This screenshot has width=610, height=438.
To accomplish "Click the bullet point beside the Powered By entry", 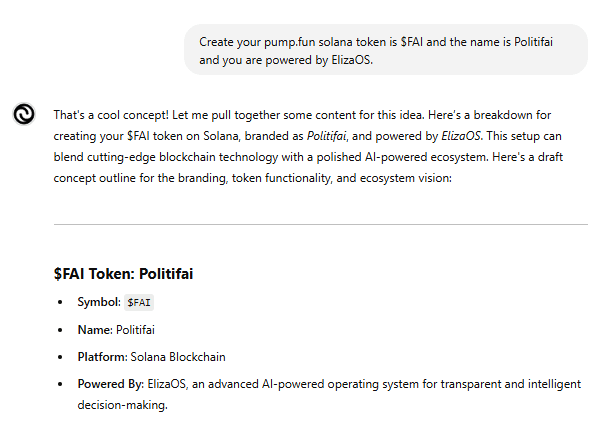I will (60, 384).
